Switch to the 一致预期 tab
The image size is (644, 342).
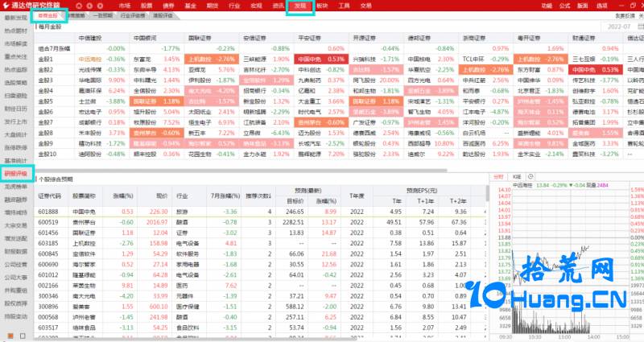(102, 15)
